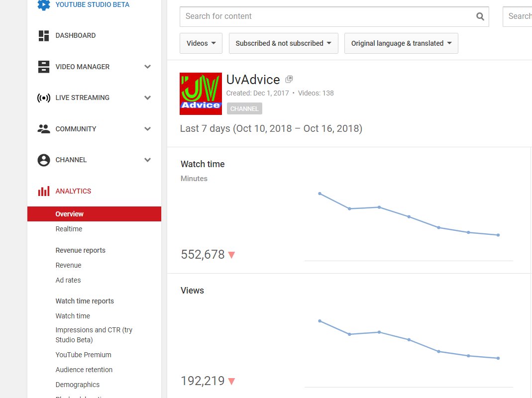The height and width of the screenshot is (398, 532).
Task: Expand the Community section chevron
Action: pyautogui.click(x=148, y=129)
